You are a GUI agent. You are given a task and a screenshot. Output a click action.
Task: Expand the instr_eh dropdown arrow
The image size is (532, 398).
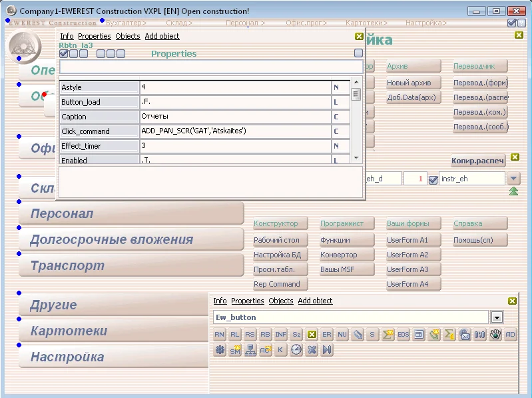click(513, 179)
